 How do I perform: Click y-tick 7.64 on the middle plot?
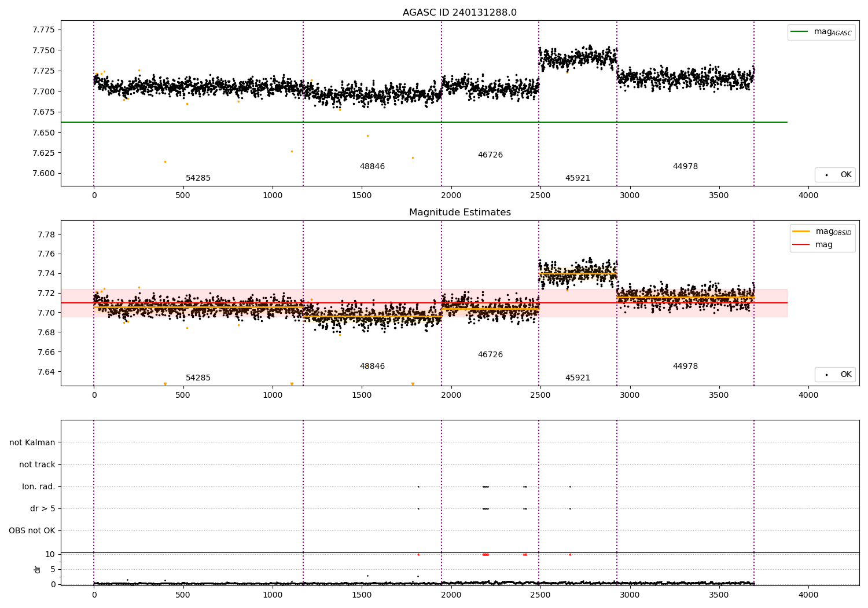[46, 372]
